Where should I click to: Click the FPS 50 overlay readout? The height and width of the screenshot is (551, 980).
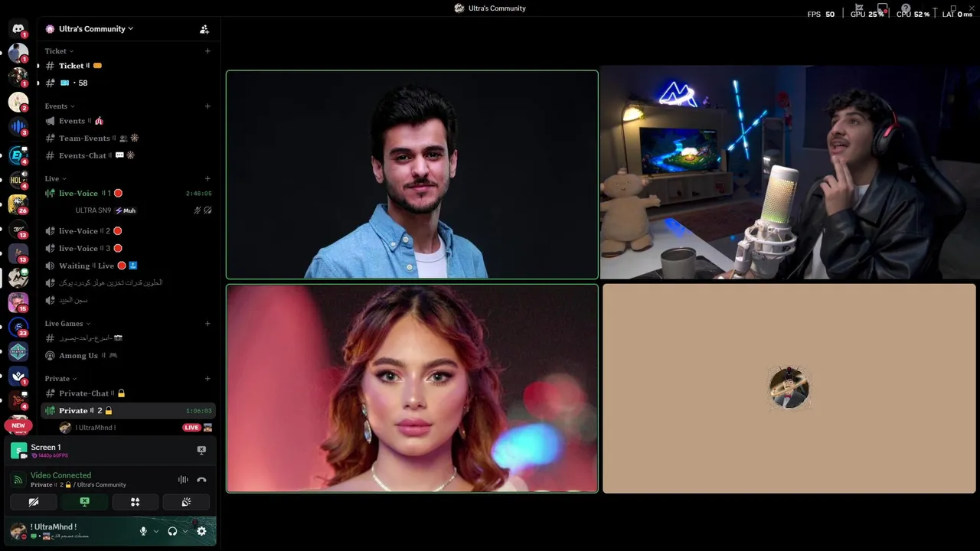pos(821,15)
